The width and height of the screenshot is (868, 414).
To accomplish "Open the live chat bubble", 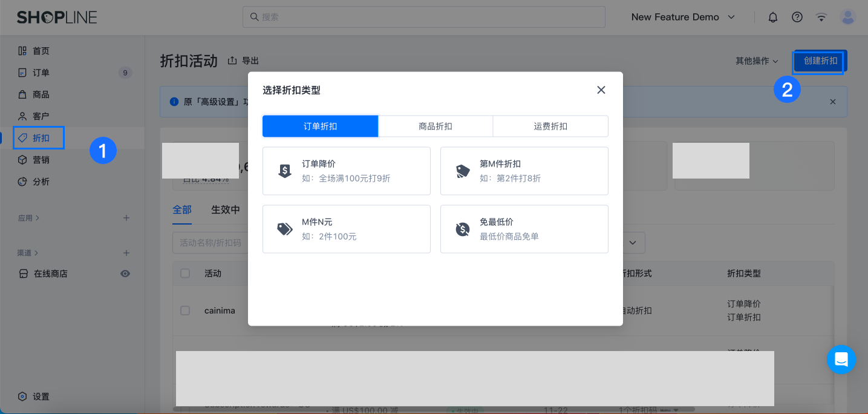I will pyautogui.click(x=841, y=360).
